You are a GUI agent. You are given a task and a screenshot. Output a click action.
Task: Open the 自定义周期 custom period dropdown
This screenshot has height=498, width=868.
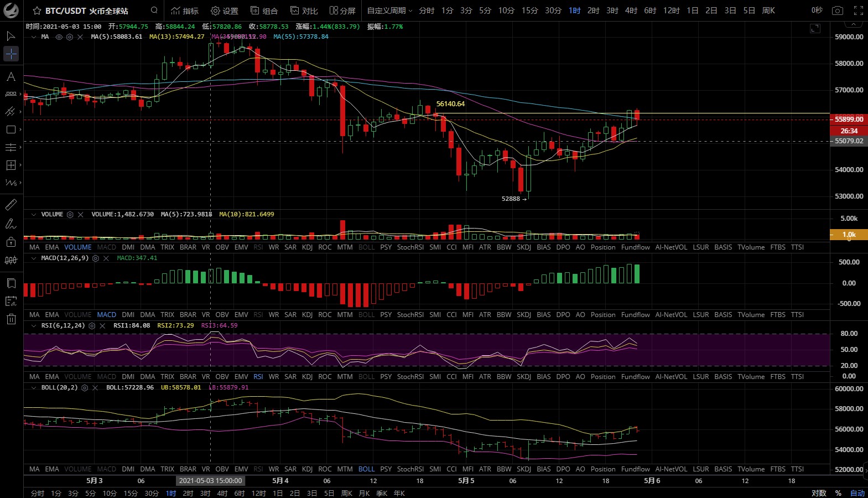point(389,11)
